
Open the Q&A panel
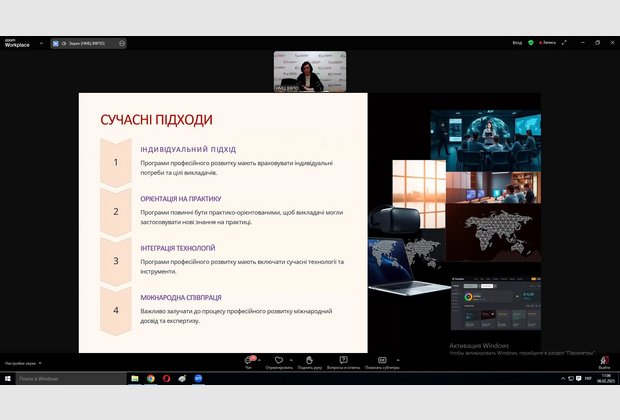pos(343,360)
